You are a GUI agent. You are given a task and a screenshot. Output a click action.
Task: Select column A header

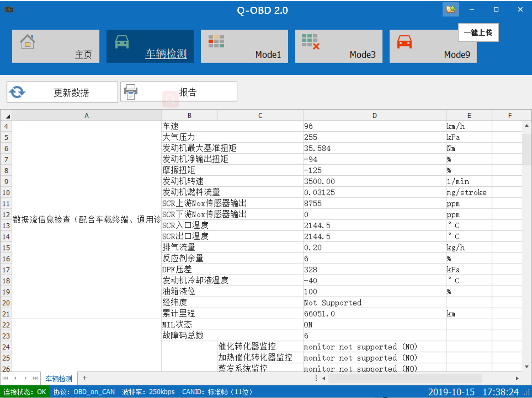pos(87,115)
